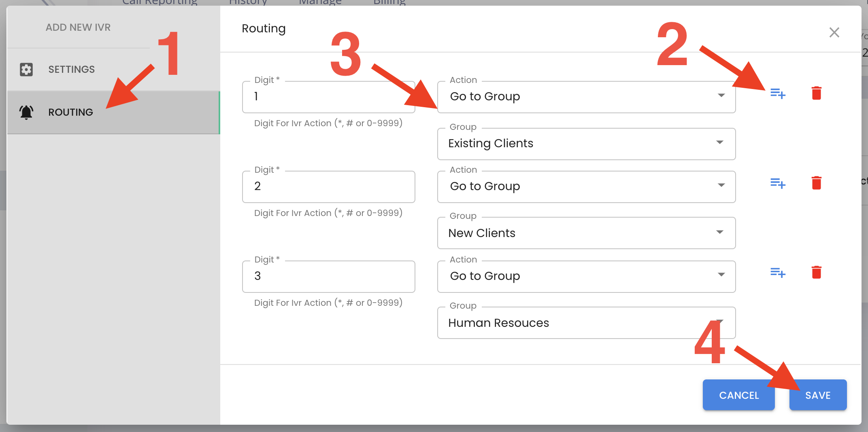The width and height of the screenshot is (868, 432).
Task: Open the Human Resouces group dropdown
Action: pyautogui.click(x=586, y=323)
